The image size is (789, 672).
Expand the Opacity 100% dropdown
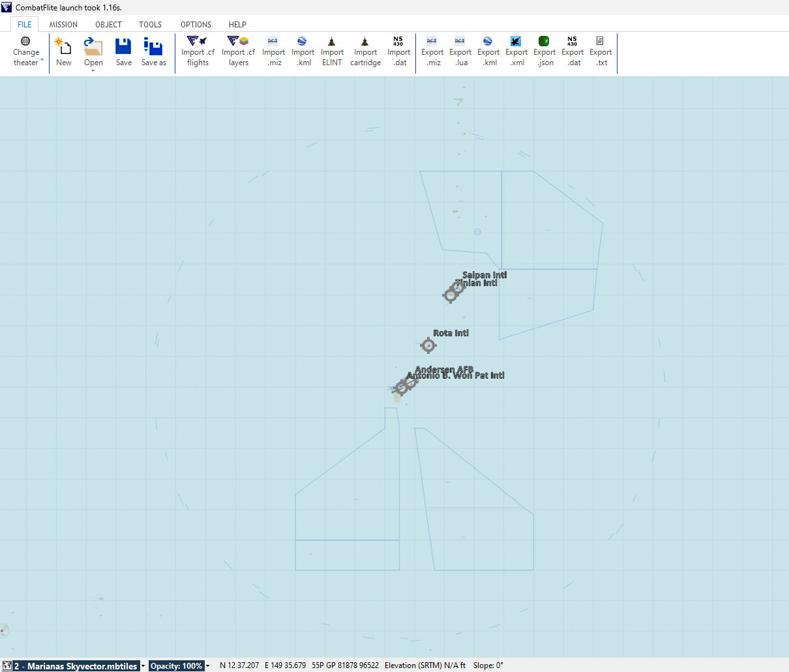tap(207, 666)
